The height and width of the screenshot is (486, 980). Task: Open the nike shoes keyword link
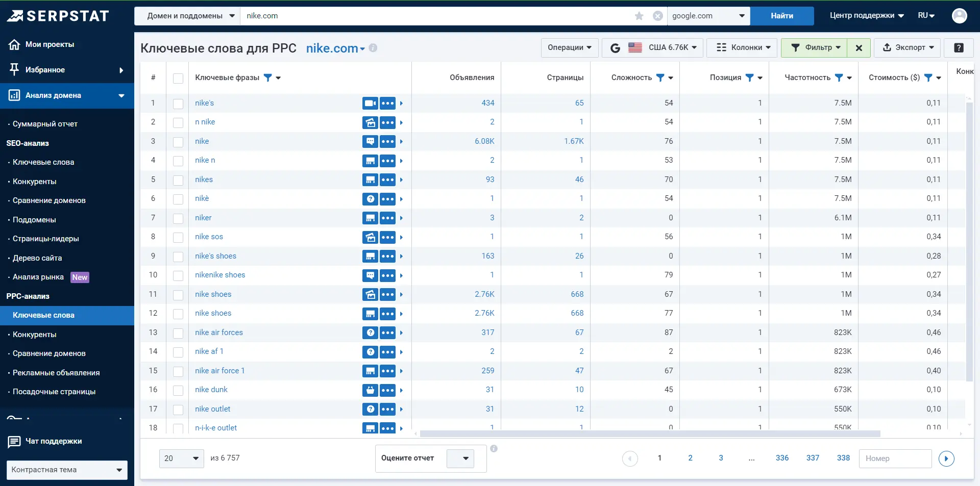point(213,294)
